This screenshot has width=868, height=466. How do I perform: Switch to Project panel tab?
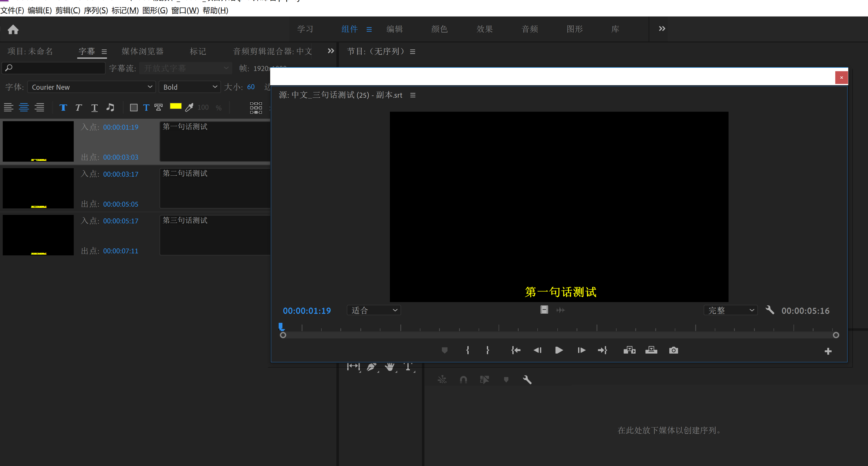point(30,51)
